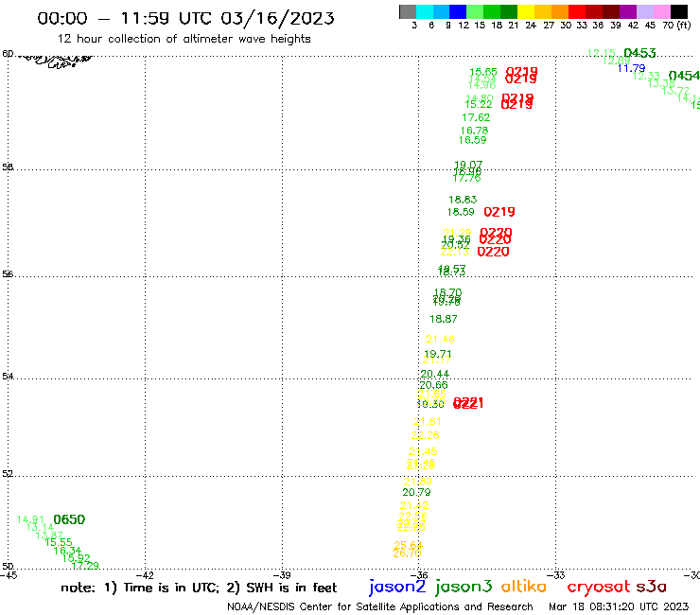Click the '21.61' wave height value
This screenshot has width=700, height=615.
click(428, 421)
